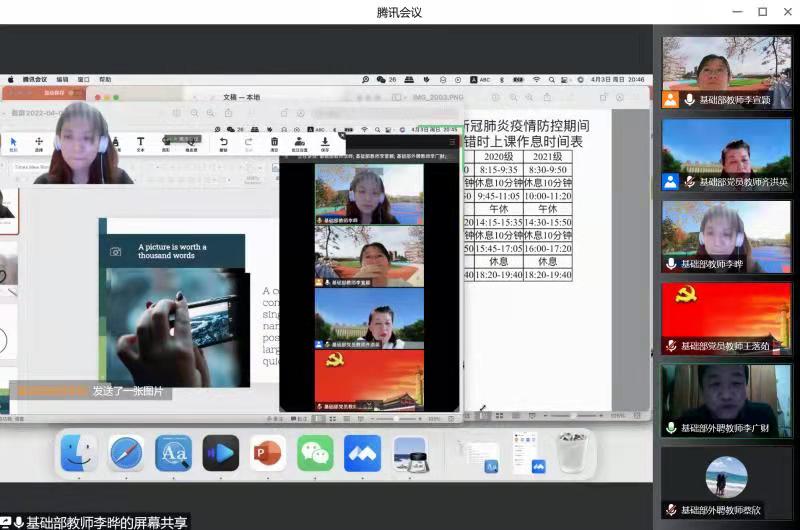
Task: Open WeChat status icon showing 26
Action: click(386, 80)
